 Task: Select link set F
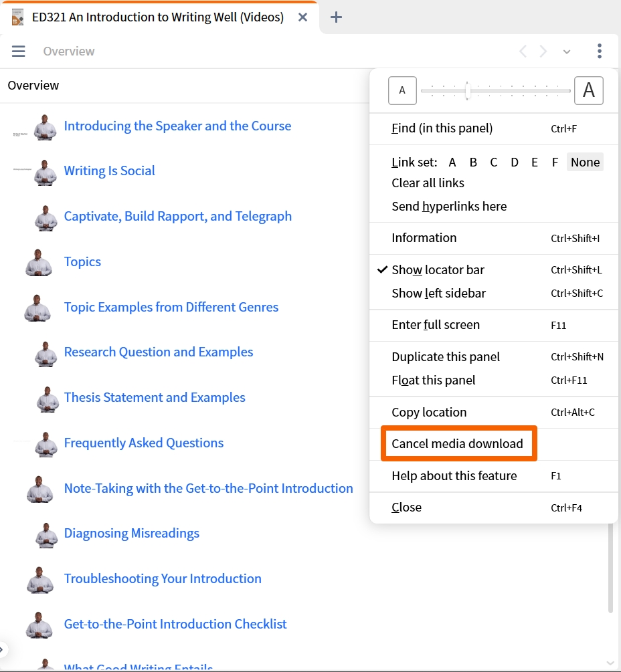pos(555,162)
